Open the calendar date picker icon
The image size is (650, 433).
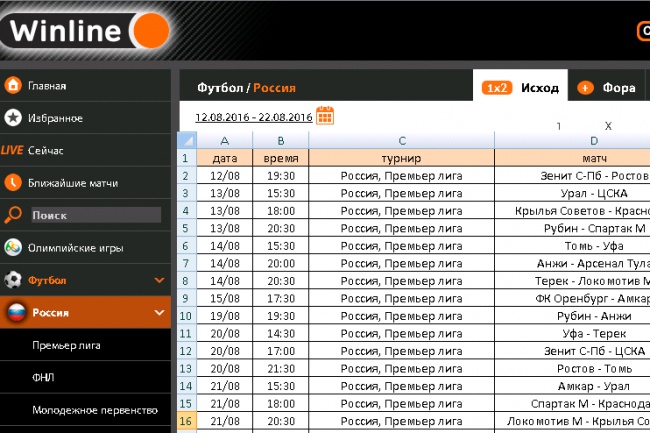[325, 116]
